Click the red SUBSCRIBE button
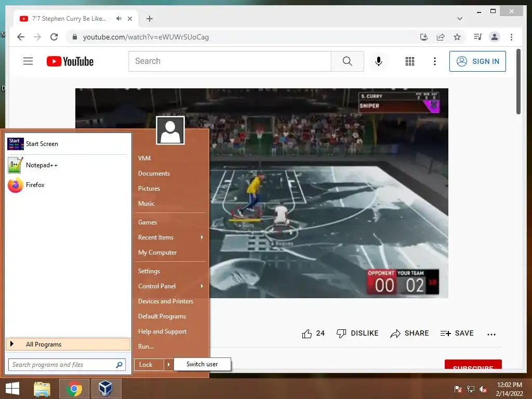This screenshot has width=532, height=399. tap(473, 364)
